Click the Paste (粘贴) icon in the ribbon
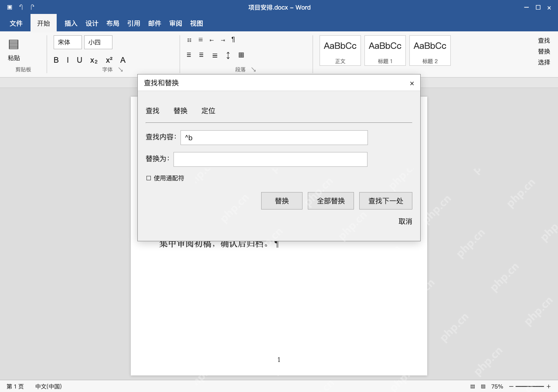Viewport: 558px width, 392px height. click(14, 44)
